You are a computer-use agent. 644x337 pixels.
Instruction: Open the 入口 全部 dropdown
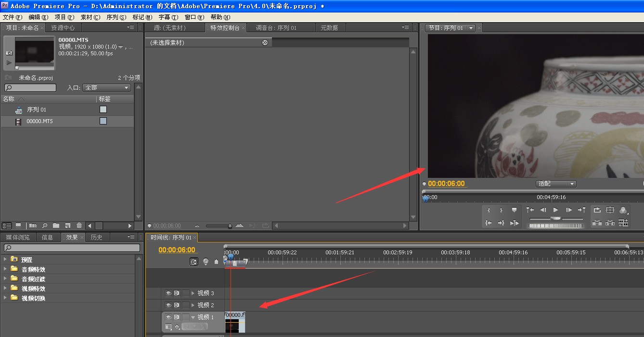(x=106, y=88)
